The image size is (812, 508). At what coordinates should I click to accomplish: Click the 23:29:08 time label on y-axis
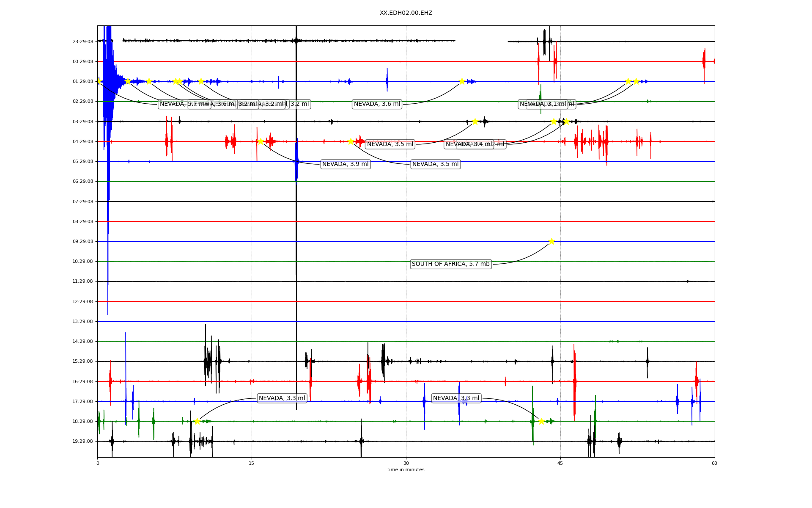pyautogui.click(x=83, y=41)
